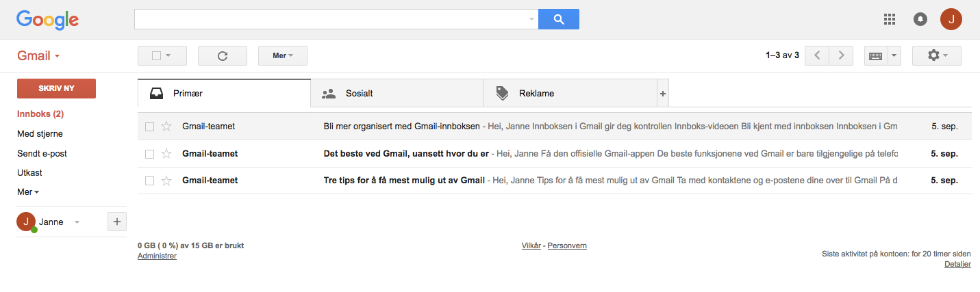Viewport: 980px width, 292px height.
Task: Open the settings gear dropdown
Action: click(936, 56)
